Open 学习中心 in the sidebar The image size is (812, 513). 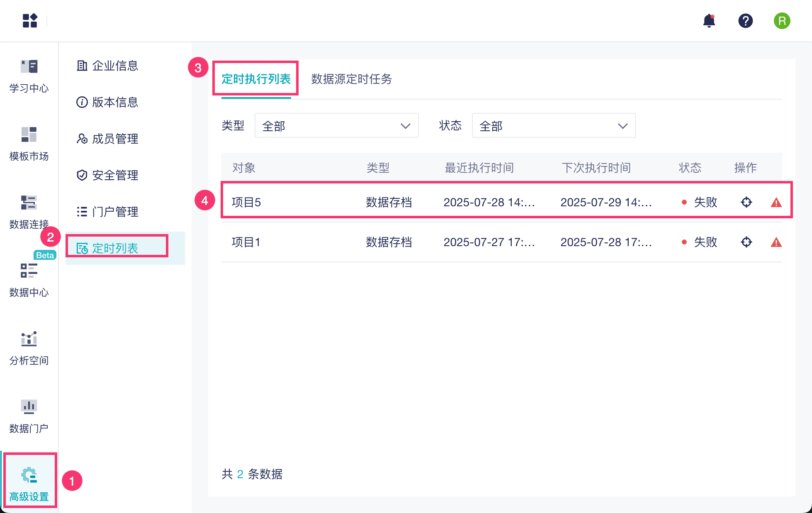click(29, 76)
